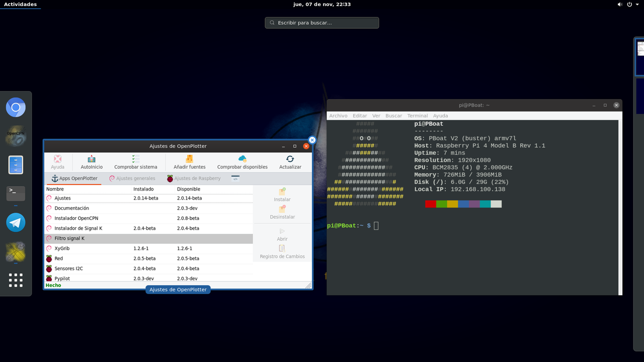Click the Hecho status text
The width and height of the screenshot is (644, 362).
(53, 285)
